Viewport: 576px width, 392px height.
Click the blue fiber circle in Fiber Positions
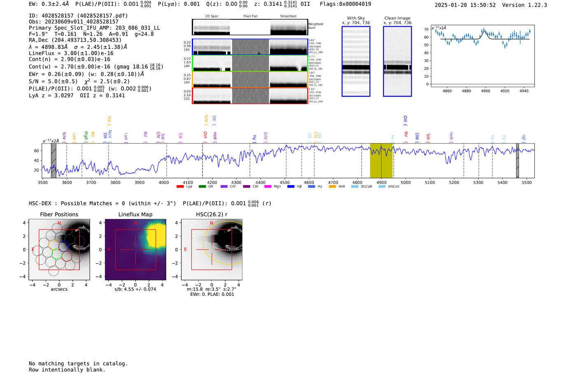coord(64,246)
